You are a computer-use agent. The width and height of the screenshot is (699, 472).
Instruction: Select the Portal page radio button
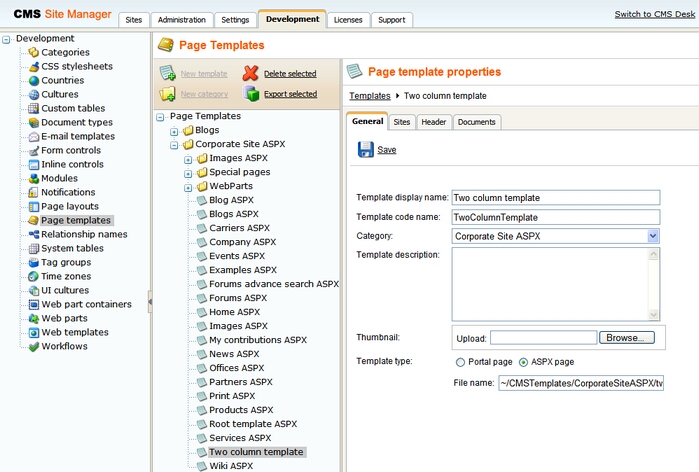coord(460,362)
